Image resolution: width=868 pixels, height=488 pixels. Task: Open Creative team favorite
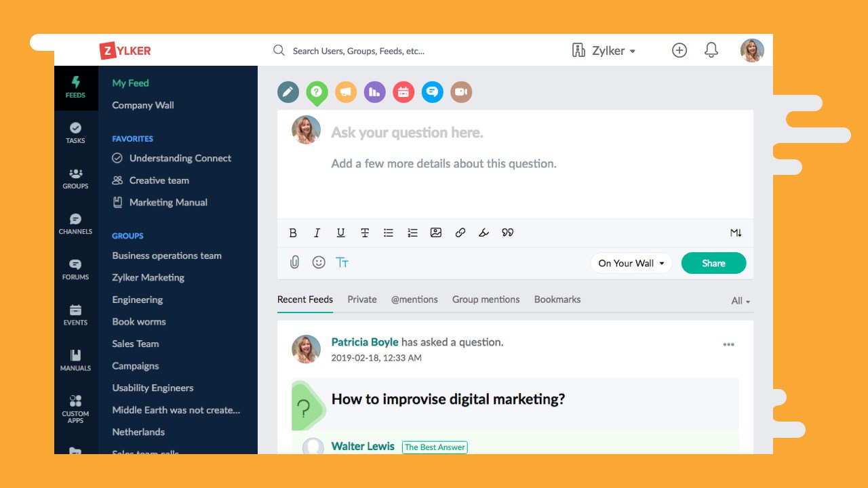pyautogui.click(x=151, y=180)
